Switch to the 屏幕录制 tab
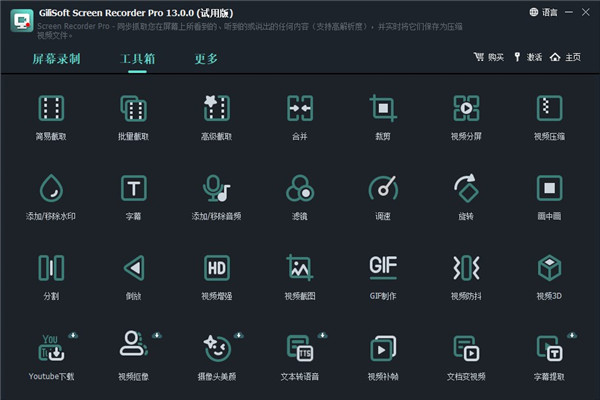This screenshot has width=600, height=400. click(56, 59)
